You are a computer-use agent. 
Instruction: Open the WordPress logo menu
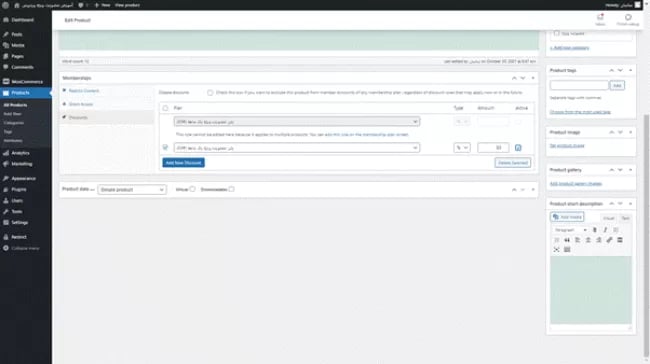tap(5, 5)
